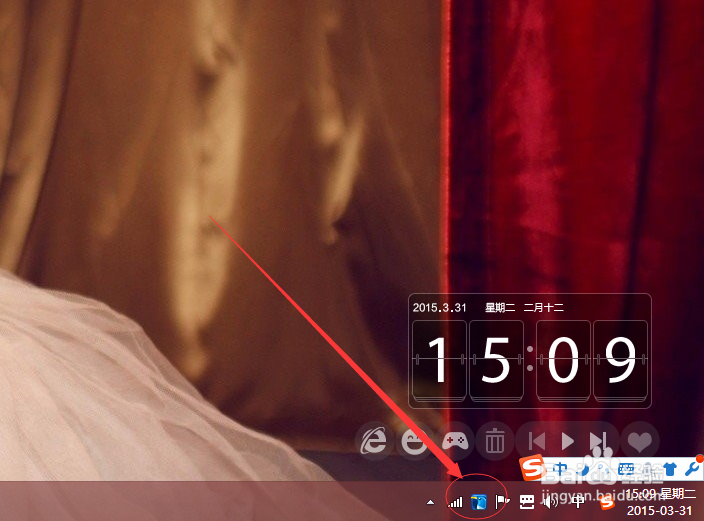The height and width of the screenshot is (521, 704).
Task: Expand hidden tray icons arrow
Action: 431,502
